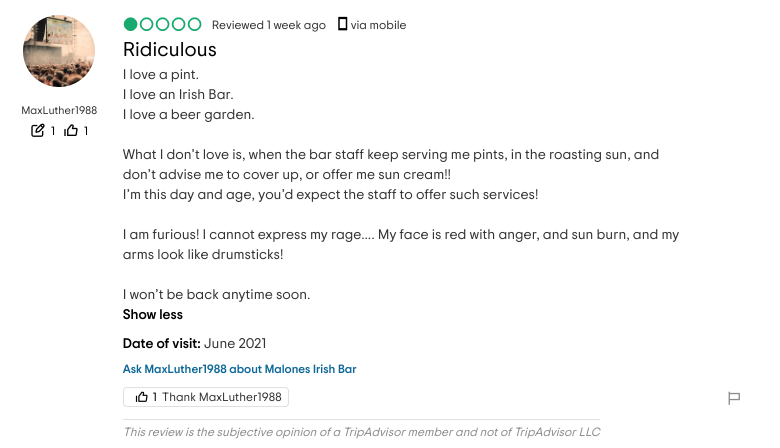Viewport: 780px width, 448px height.
Task: Click the thumbs-up icon in Thank button
Action: [x=142, y=397]
